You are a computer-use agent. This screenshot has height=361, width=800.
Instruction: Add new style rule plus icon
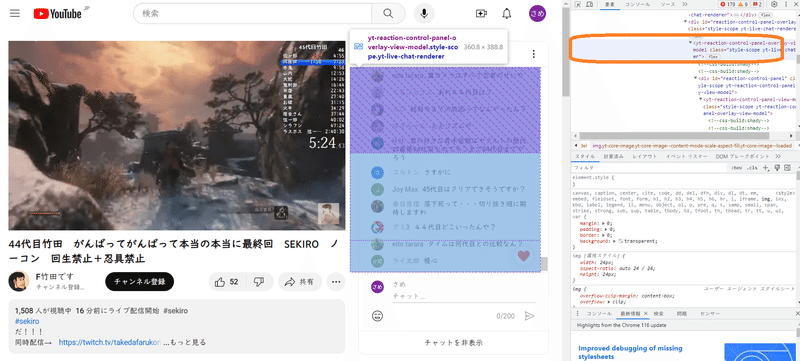(x=766, y=168)
